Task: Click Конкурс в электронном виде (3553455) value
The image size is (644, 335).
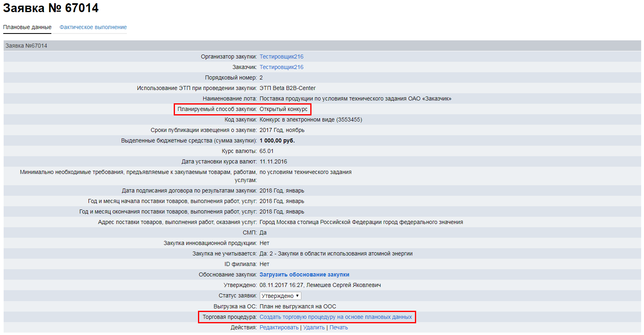Action: pos(311,119)
